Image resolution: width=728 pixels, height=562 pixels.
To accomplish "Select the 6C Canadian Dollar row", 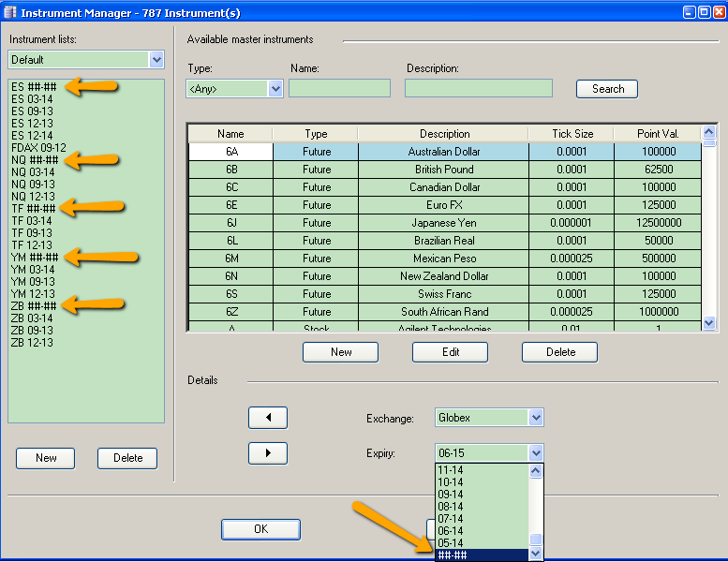I will (445, 187).
